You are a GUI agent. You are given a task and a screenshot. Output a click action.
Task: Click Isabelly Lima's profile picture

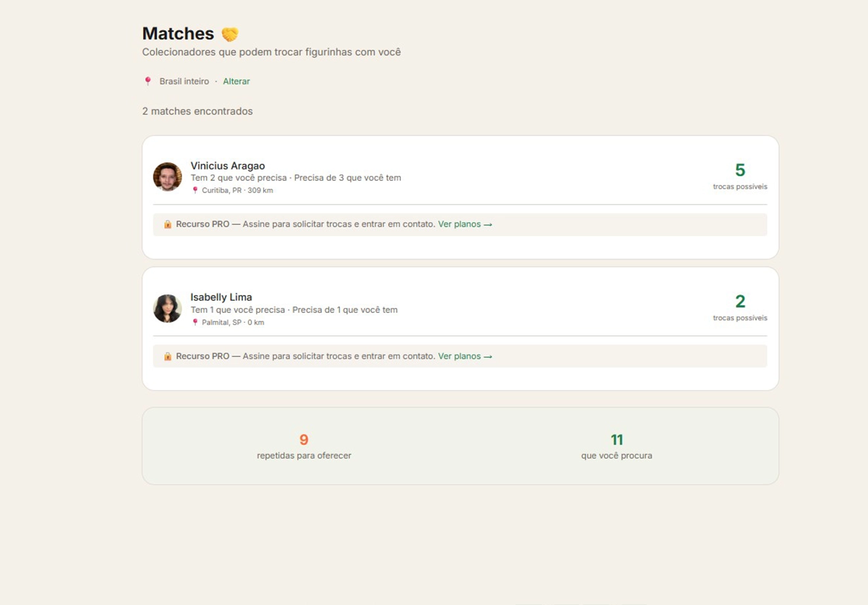point(167,307)
